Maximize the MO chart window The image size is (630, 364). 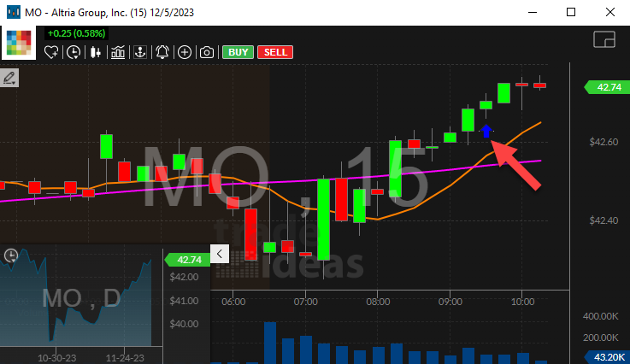(x=571, y=12)
